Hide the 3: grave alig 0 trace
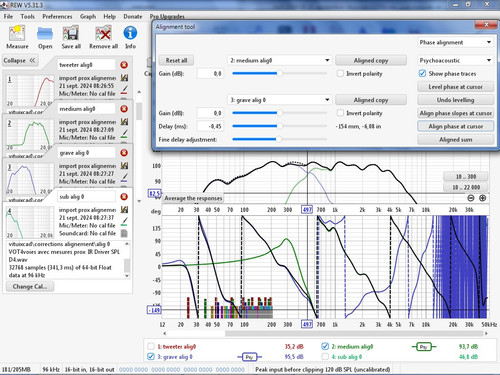The width and height of the screenshot is (500, 375). click(x=151, y=357)
